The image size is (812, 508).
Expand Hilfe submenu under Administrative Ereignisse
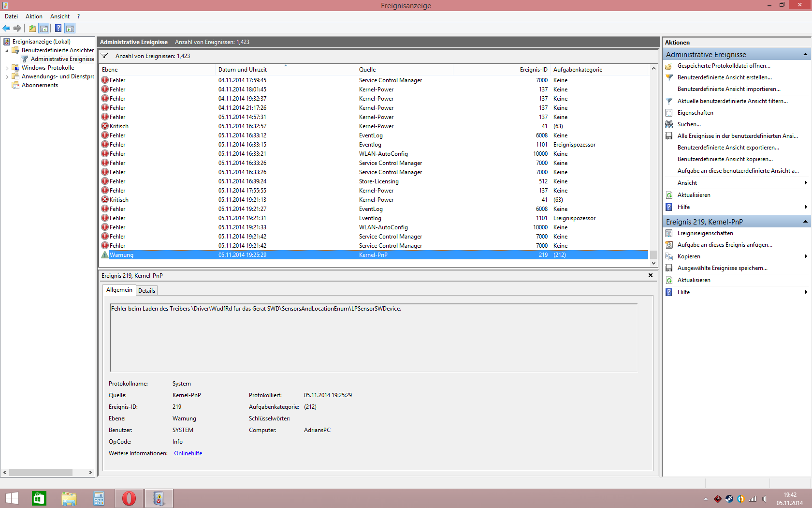click(x=806, y=207)
